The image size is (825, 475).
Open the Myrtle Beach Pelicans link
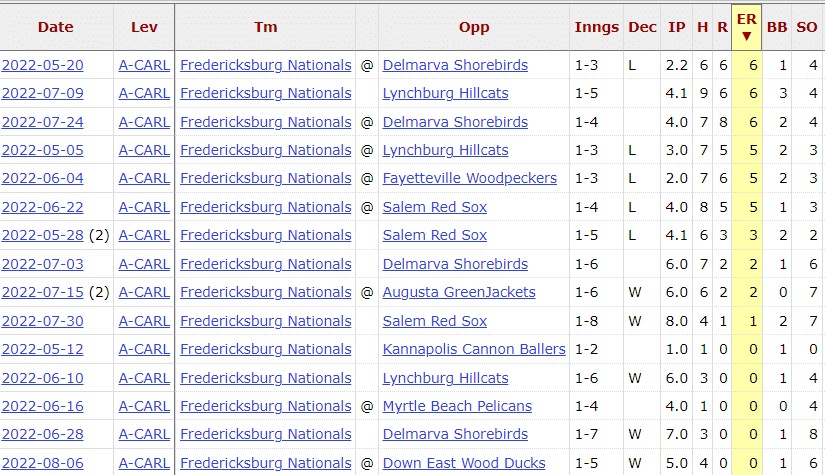click(x=457, y=406)
